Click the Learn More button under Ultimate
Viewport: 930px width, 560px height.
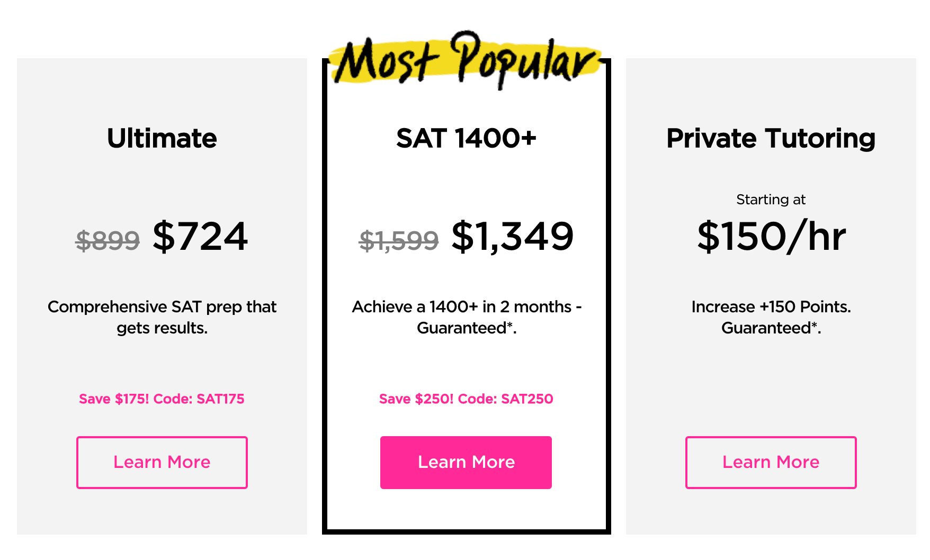pyautogui.click(x=162, y=462)
